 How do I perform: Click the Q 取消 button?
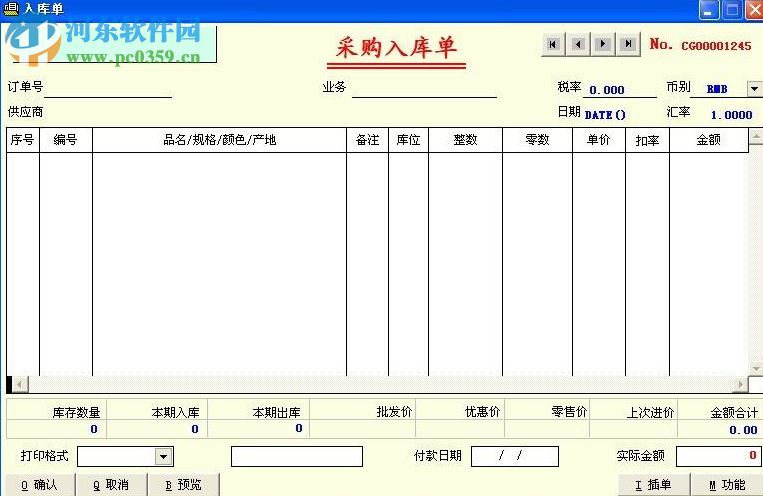111,484
